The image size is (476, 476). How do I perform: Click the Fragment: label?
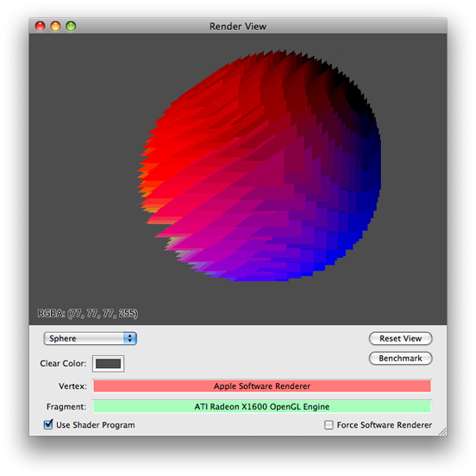66,407
